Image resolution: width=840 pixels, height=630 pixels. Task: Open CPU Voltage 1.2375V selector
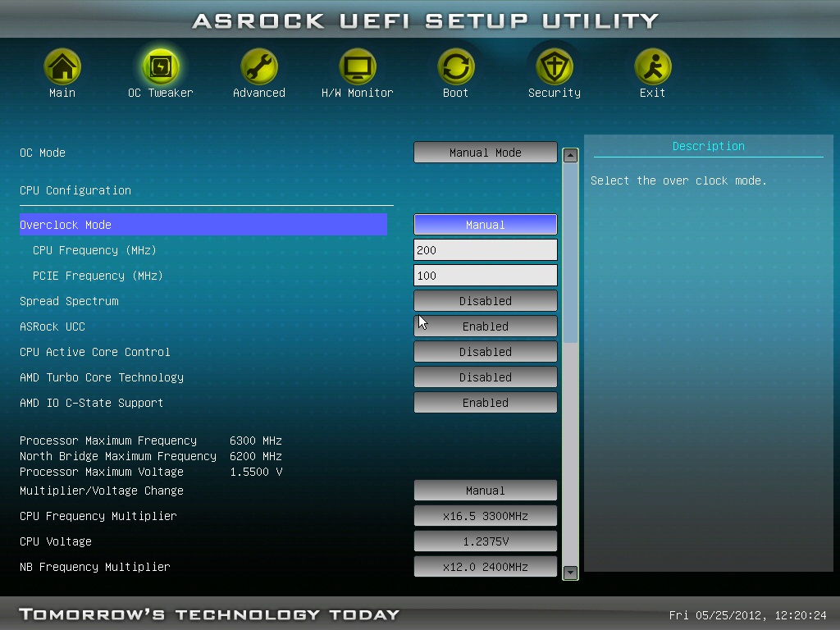(x=486, y=541)
